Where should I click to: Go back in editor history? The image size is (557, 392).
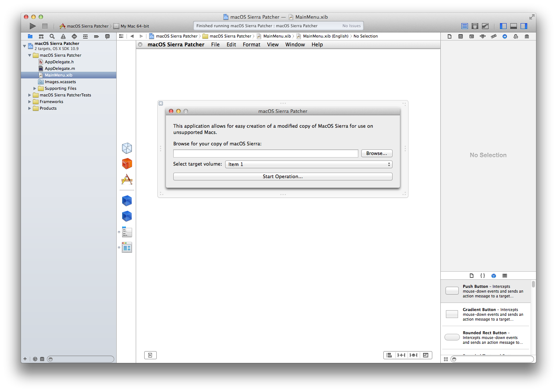[132, 36]
